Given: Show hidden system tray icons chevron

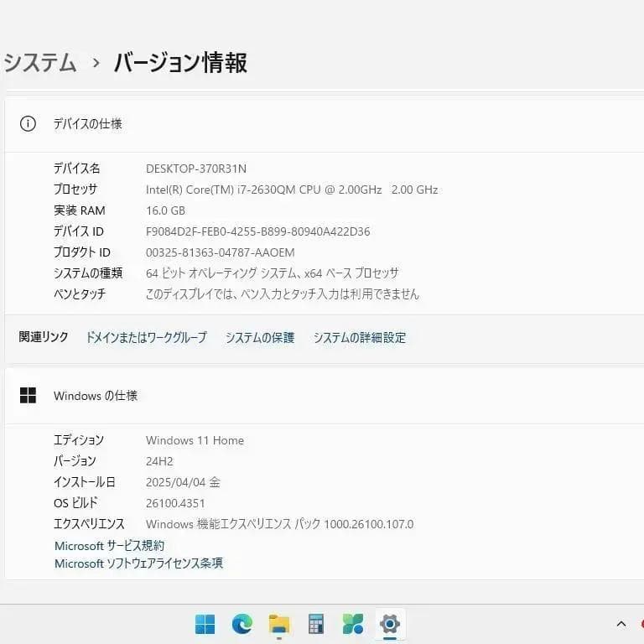Looking at the screenshot, I should 621,624.
